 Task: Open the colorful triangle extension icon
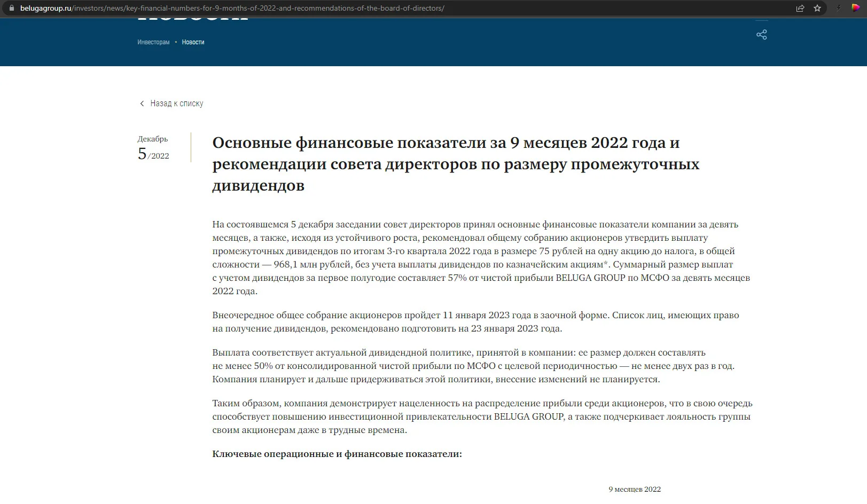point(855,7)
